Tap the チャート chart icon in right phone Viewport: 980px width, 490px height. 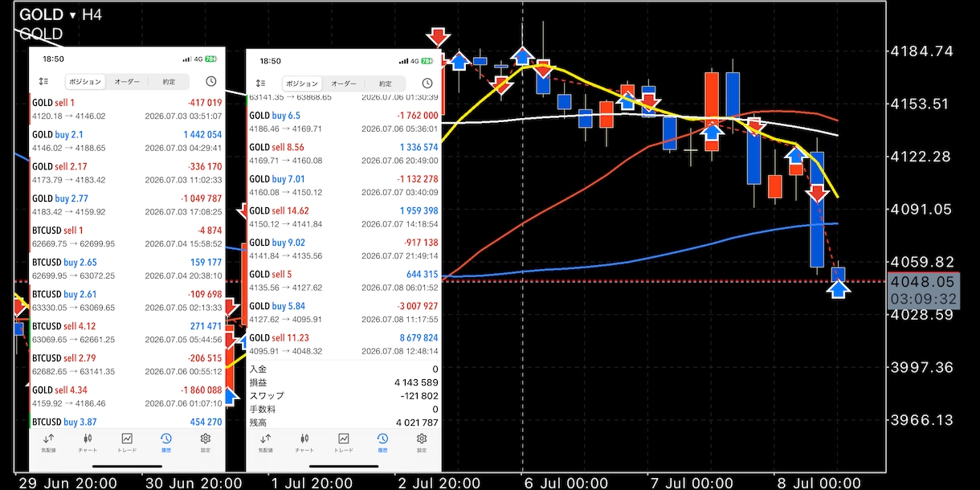(304, 442)
